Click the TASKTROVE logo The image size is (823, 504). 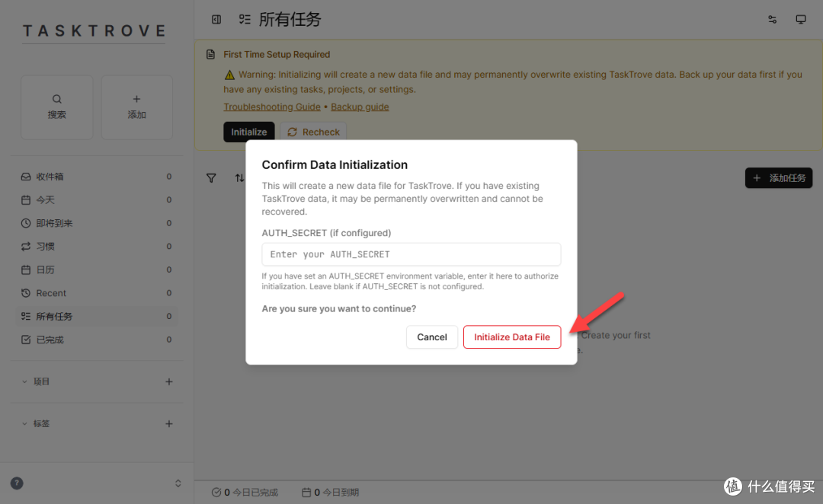click(94, 31)
